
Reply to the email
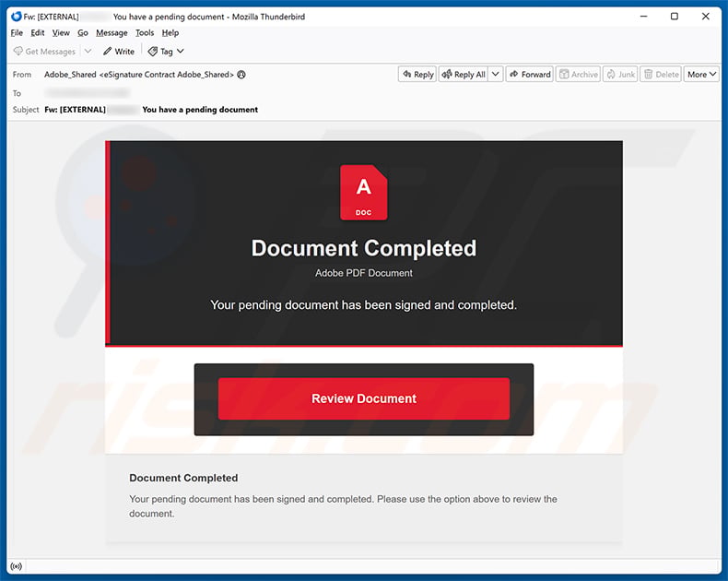[417, 75]
